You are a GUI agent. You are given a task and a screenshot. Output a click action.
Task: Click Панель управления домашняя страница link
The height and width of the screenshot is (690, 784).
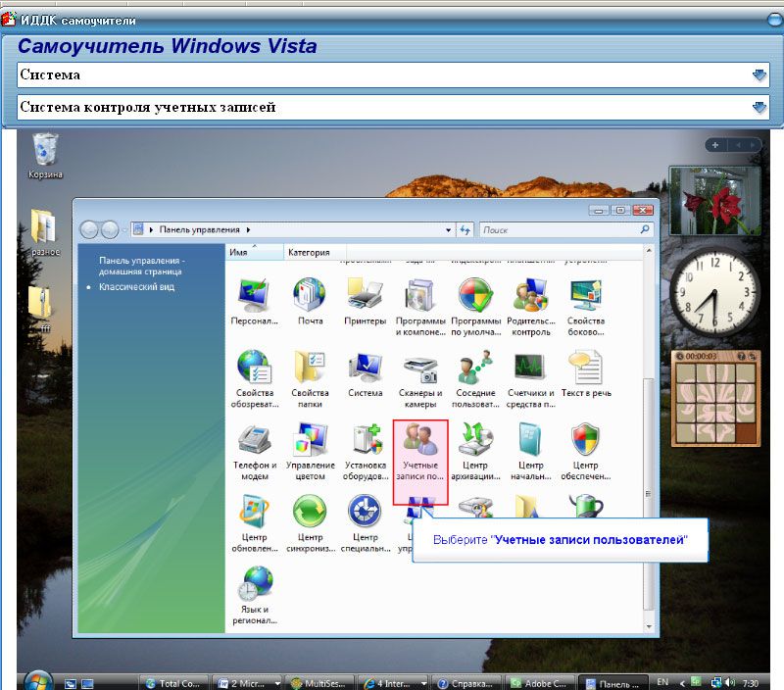point(140,266)
